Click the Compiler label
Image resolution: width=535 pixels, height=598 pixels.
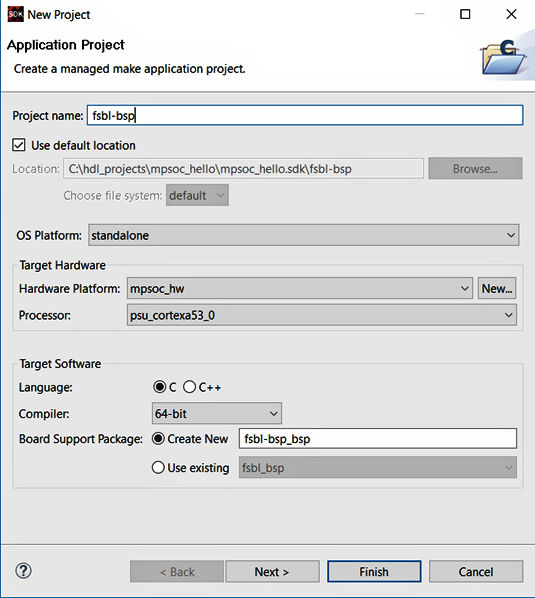(x=44, y=414)
